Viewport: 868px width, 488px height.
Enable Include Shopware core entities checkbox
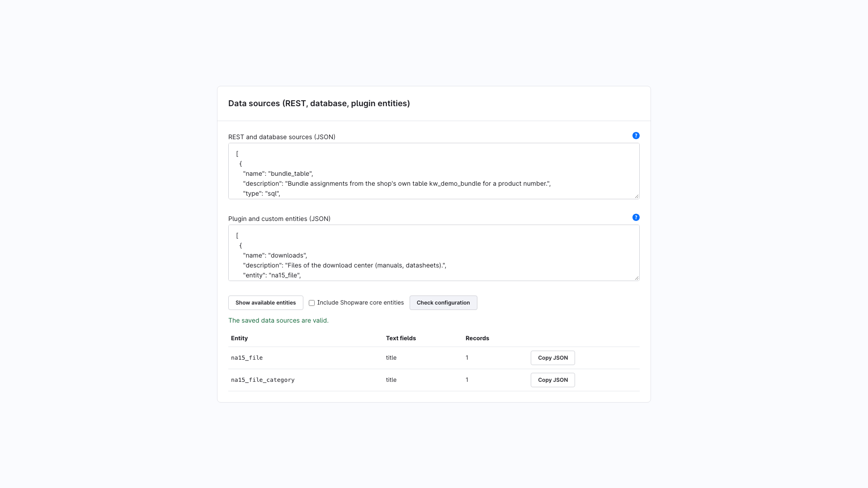pos(311,303)
